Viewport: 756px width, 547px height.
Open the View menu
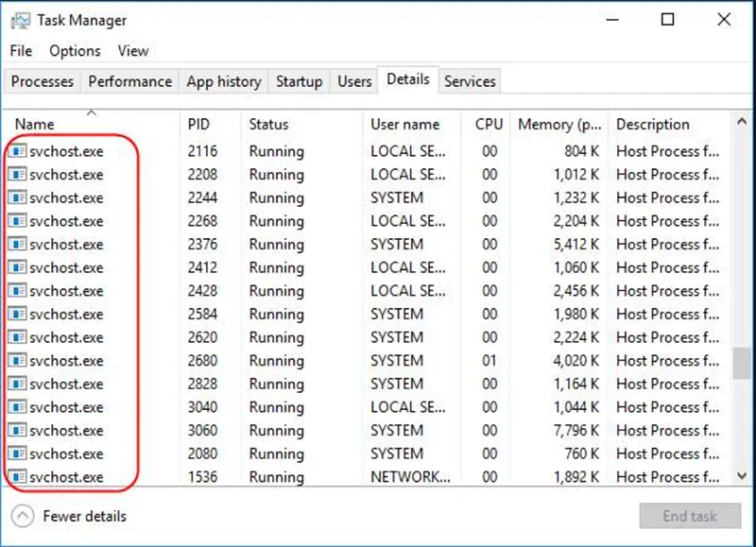132,51
